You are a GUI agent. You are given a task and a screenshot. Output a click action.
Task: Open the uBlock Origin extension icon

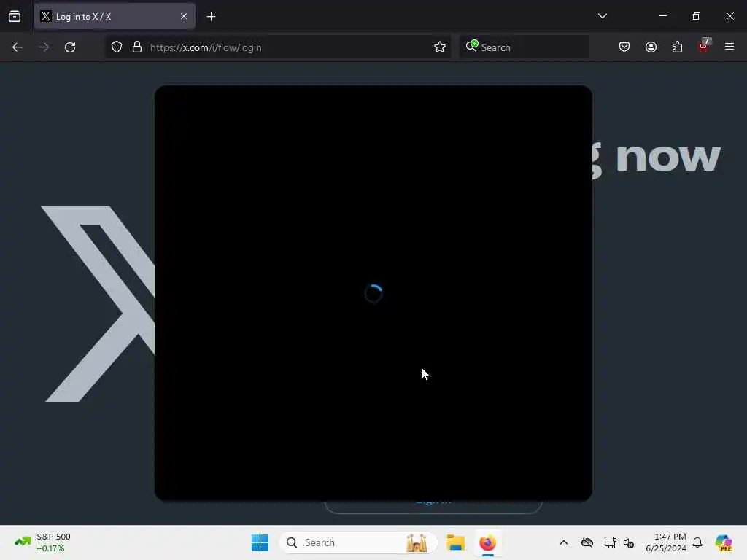tap(704, 46)
